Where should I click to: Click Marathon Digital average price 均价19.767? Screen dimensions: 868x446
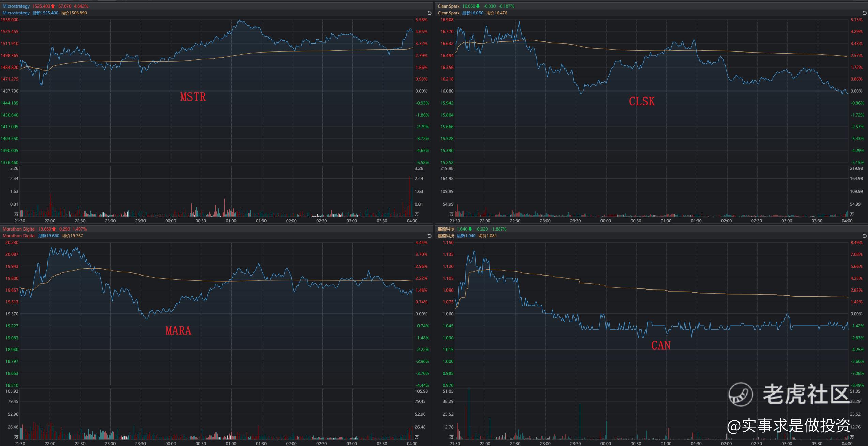click(x=72, y=236)
